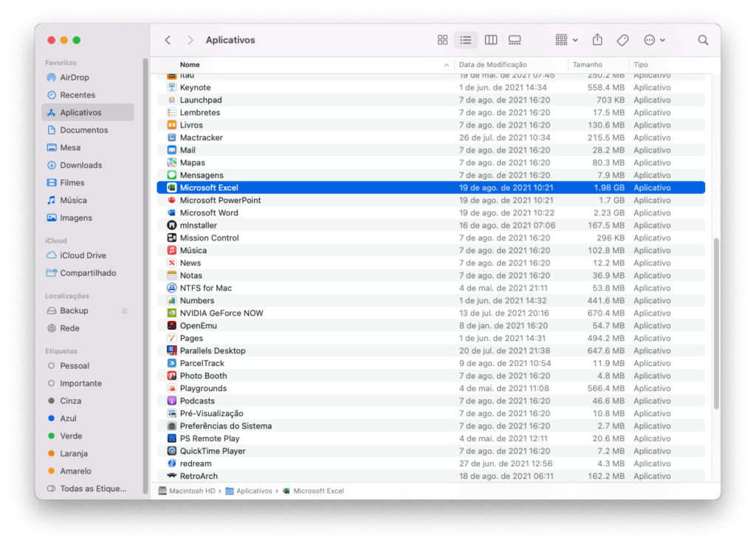The image size is (756, 546).
Task: Click the Mission Control app icon
Action: tap(171, 238)
